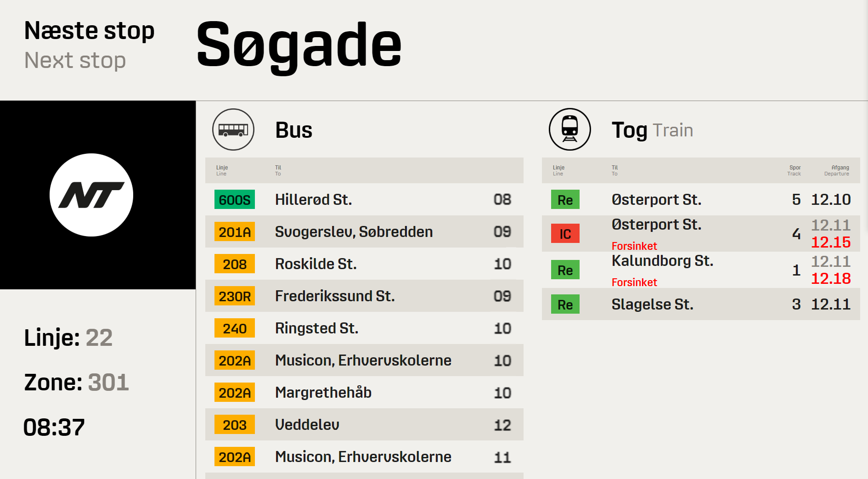Click the delayed 12.15 departure time
The image size is (868, 479).
pos(831,242)
